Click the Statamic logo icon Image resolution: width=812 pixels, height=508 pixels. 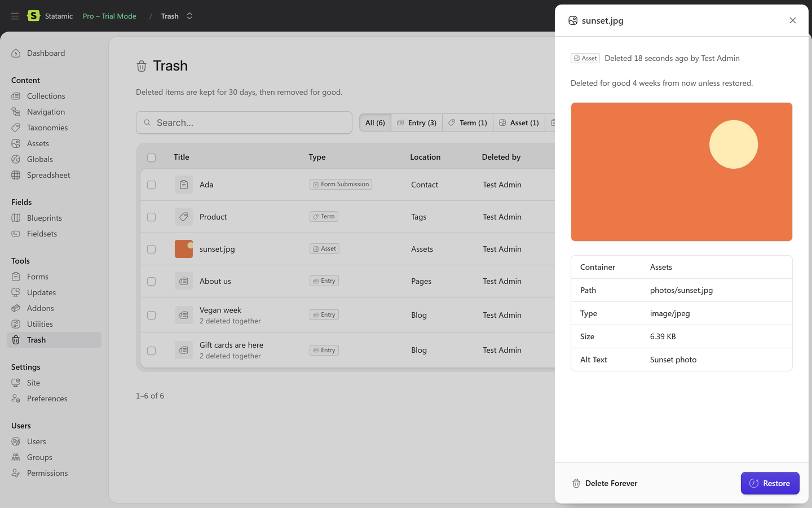pos(34,16)
